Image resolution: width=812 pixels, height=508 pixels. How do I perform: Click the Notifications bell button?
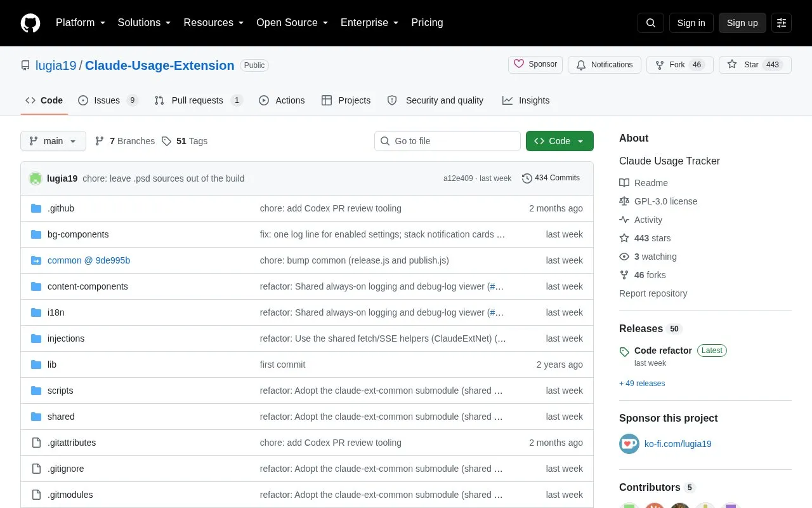(605, 65)
